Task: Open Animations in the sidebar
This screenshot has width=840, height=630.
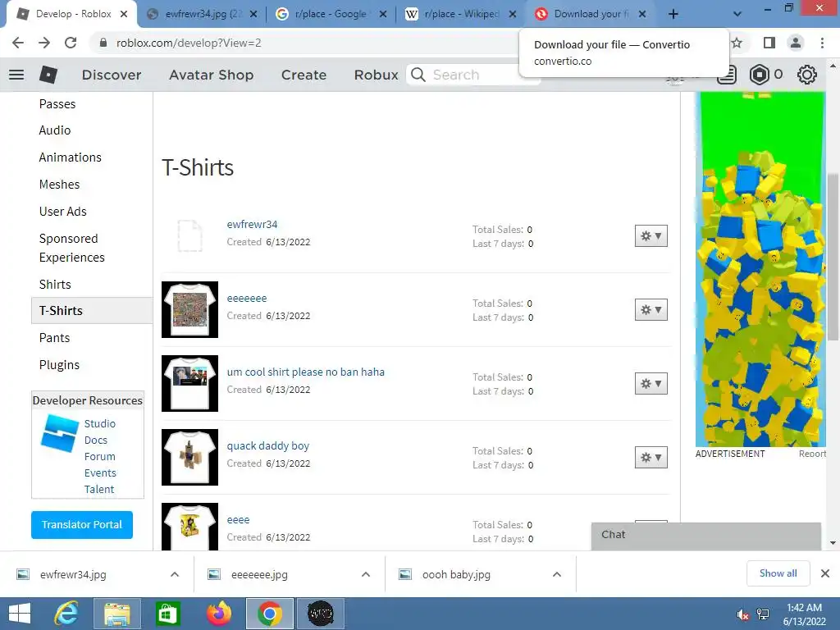Action: 71,157
